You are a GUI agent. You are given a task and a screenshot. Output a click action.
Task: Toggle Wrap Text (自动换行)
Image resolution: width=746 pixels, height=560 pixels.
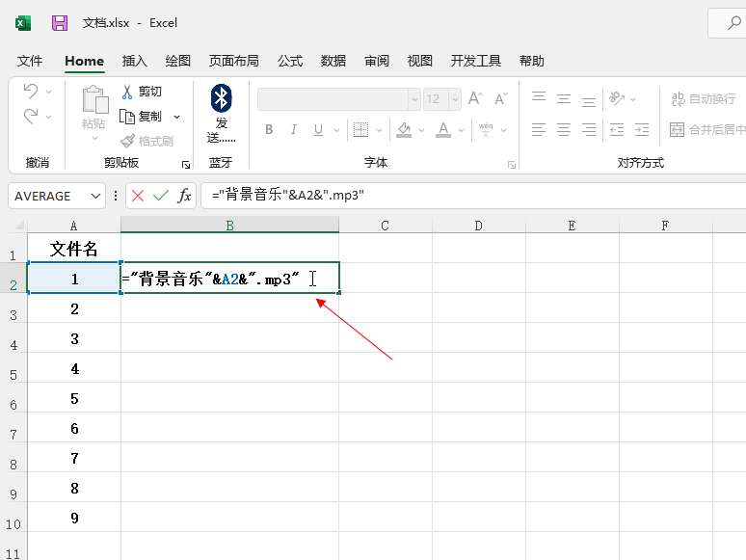tap(704, 98)
